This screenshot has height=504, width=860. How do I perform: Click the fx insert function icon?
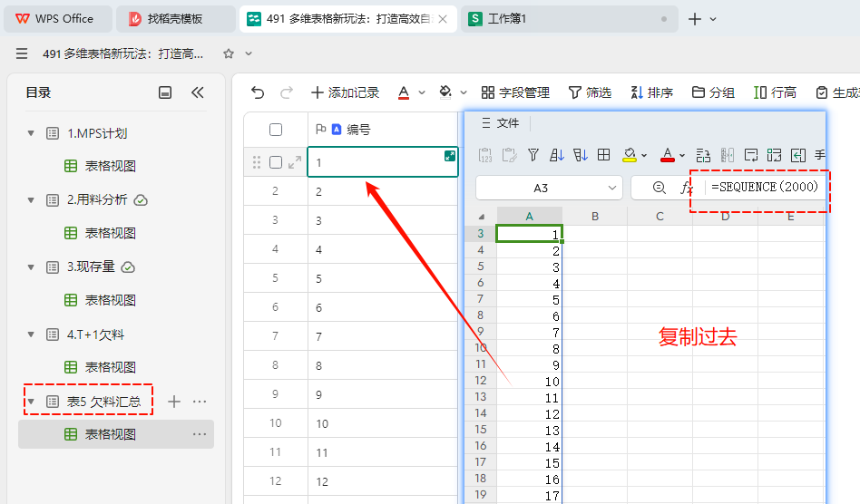click(x=686, y=188)
